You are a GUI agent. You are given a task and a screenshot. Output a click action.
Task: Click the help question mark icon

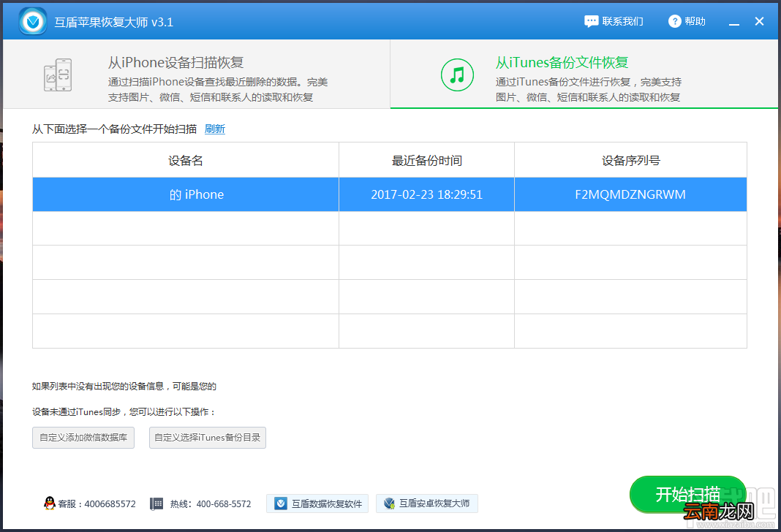point(674,21)
